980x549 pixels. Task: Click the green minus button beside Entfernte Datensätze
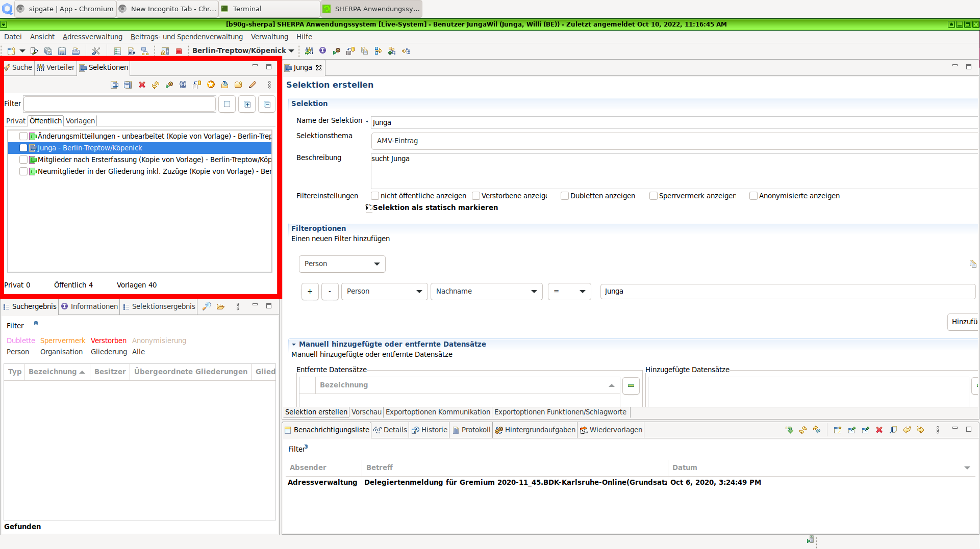tap(631, 386)
